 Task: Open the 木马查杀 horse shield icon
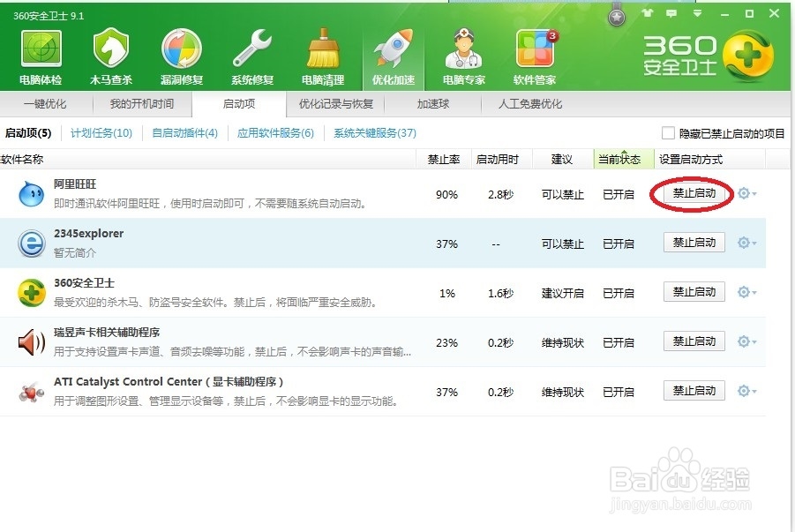pos(111,49)
